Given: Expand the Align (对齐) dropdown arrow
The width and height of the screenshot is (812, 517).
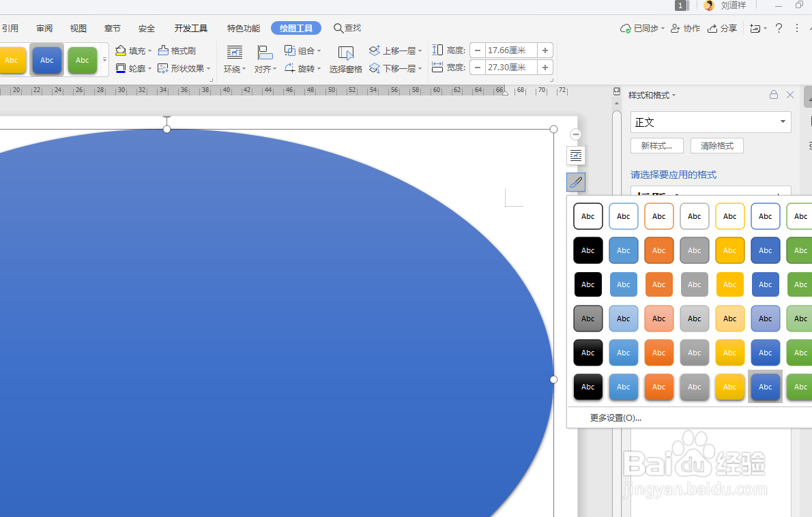Looking at the screenshot, I should pos(274,70).
